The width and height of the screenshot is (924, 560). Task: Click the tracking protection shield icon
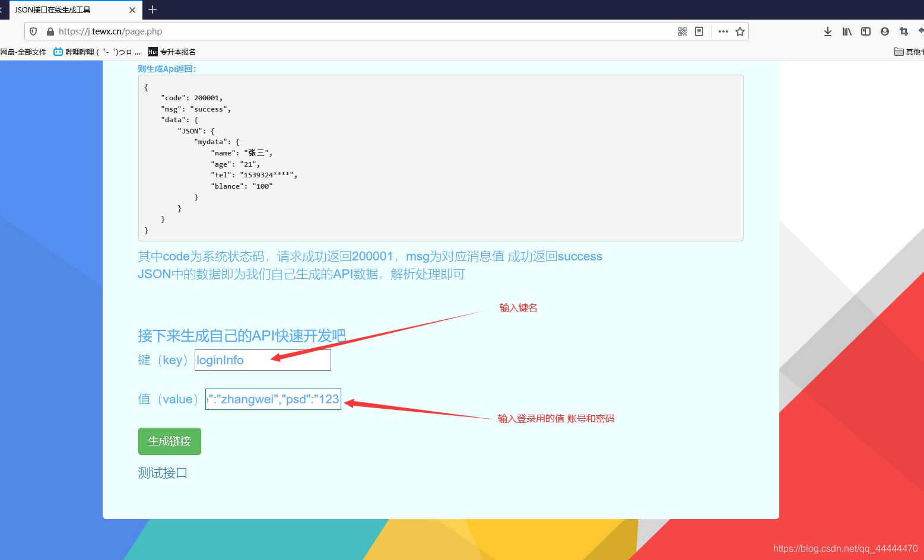tap(33, 31)
